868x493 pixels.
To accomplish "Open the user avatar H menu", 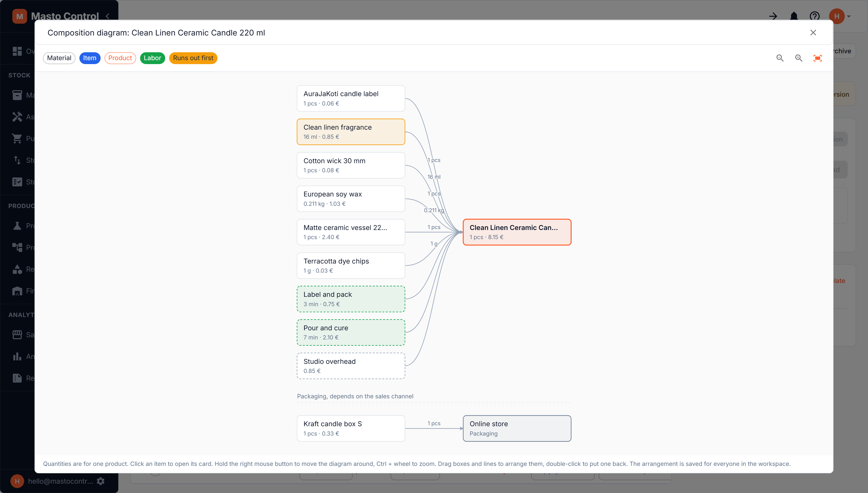I will 837,16.
